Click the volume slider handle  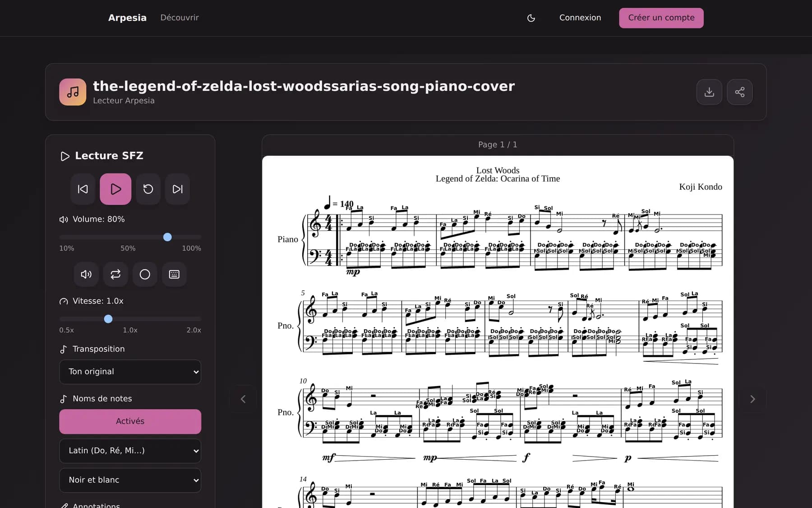click(167, 237)
